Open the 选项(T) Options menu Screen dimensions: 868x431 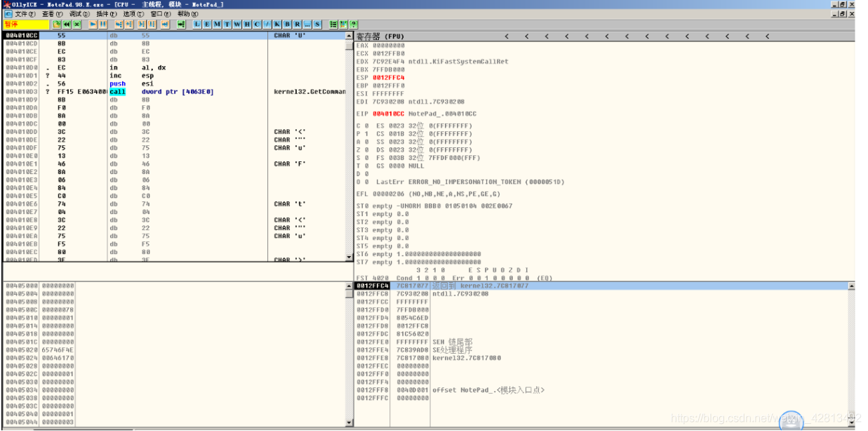click(x=134, y=13)
